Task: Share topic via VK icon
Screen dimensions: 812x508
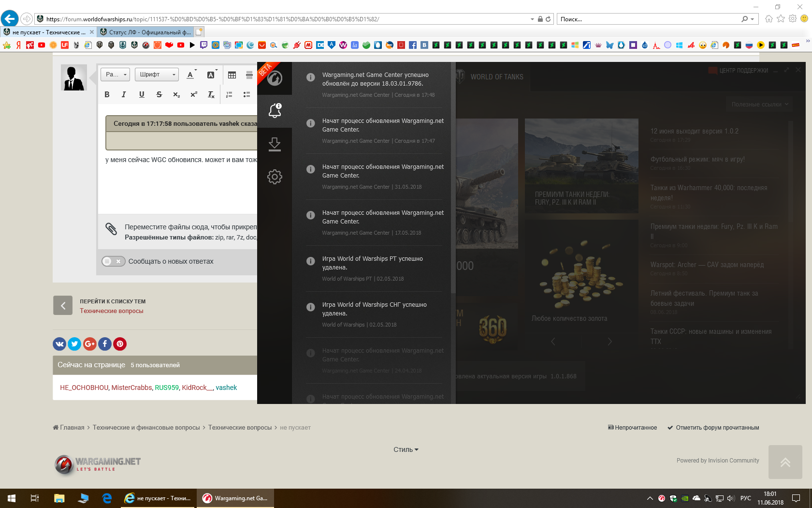Action: point(59,344)
